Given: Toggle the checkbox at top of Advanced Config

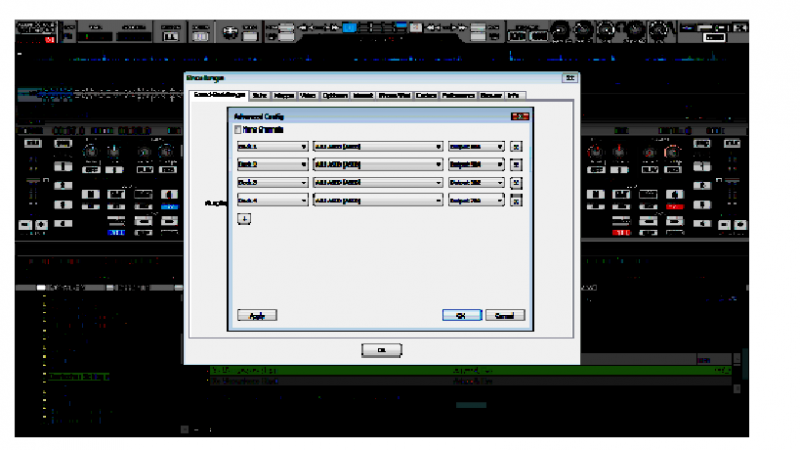Looking at the screenshot, I should point(238,130).
